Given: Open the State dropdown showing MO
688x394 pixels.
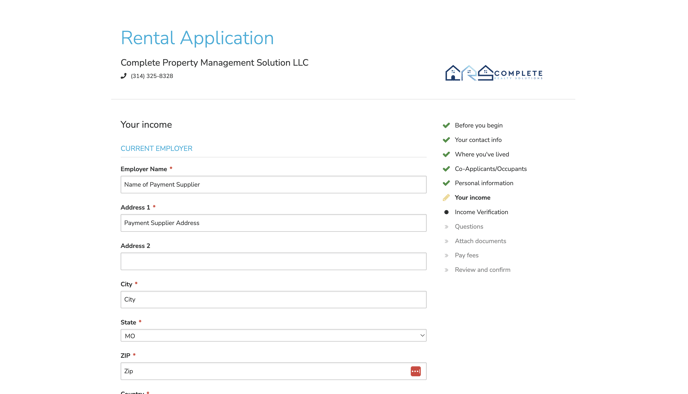Looking at the screenshot, I should tap(273, 336).
